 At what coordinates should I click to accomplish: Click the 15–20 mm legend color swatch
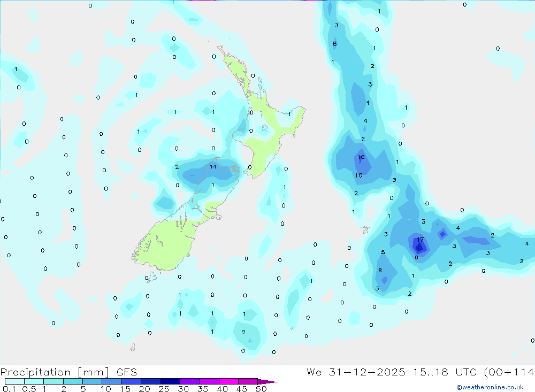point(132,381)
